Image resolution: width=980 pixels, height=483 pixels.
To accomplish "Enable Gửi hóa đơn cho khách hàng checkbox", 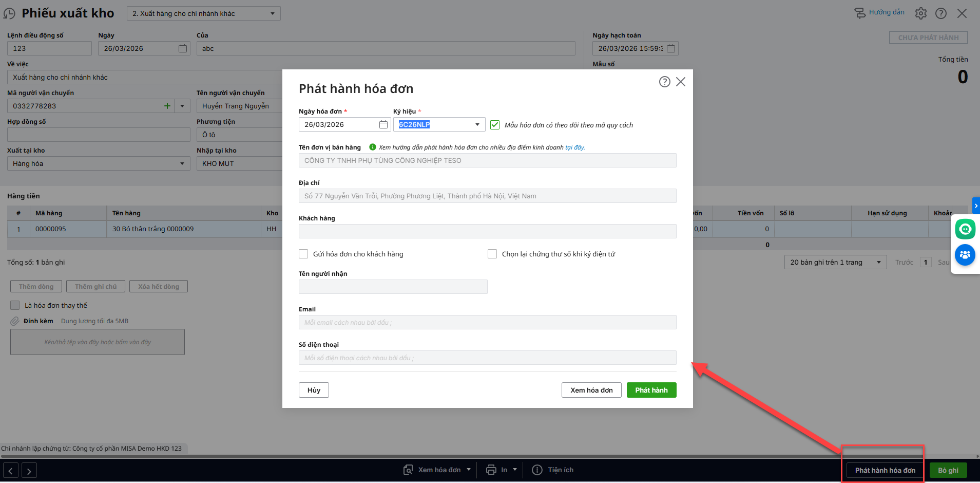I will click(x=303, y=254).
